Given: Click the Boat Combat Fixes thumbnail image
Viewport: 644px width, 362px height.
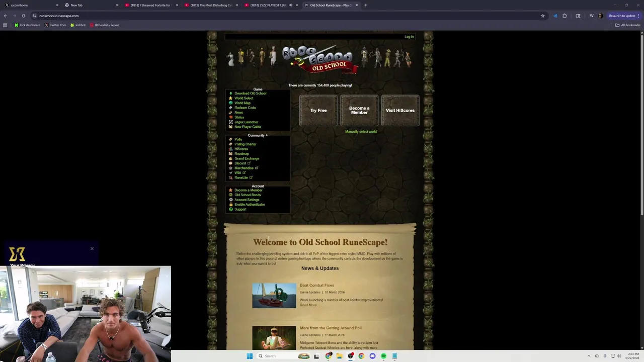Looking at the screenshot, I should tap(274, 296).
